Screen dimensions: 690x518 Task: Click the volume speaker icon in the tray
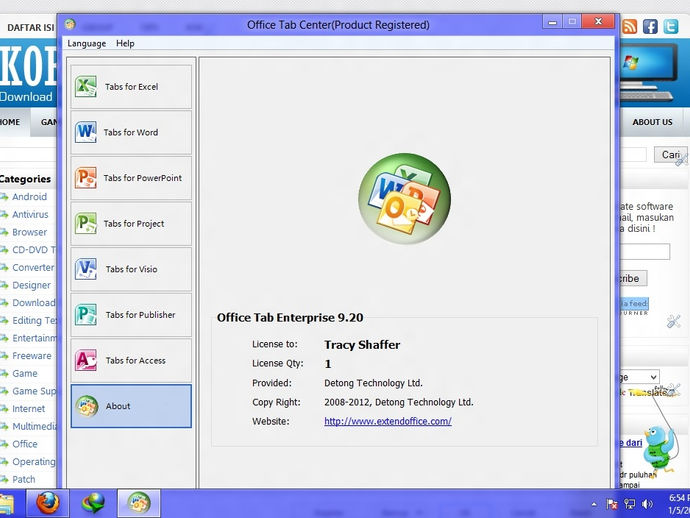pos(647,504)
